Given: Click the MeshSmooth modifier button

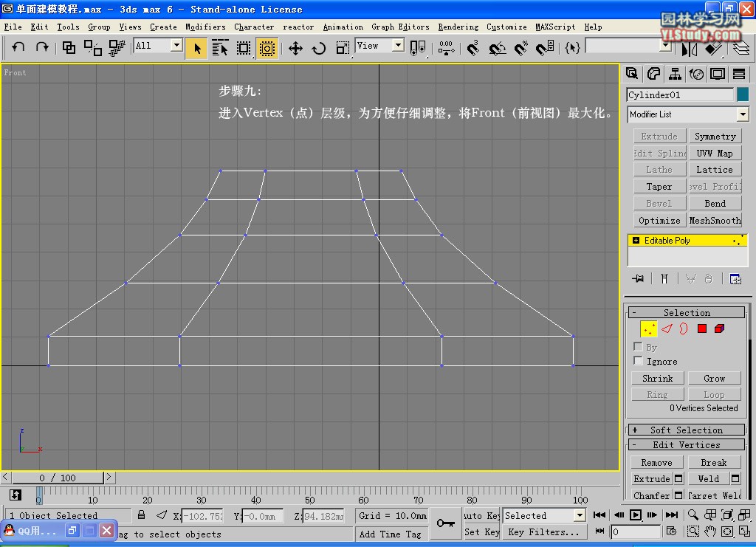Looking at the screenshot, I should coord(715,220).
